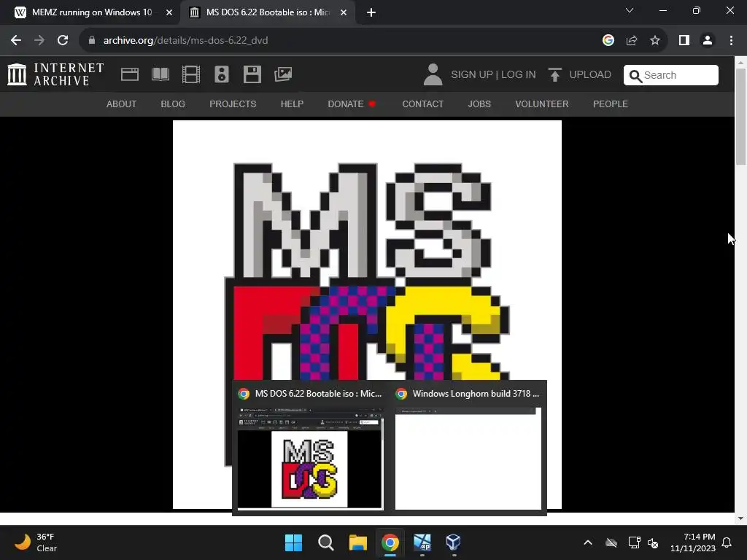Select Windows Longhorn build 3718 window preview
The height and width of the screenshot is (560, 747).
click(468, 448)
